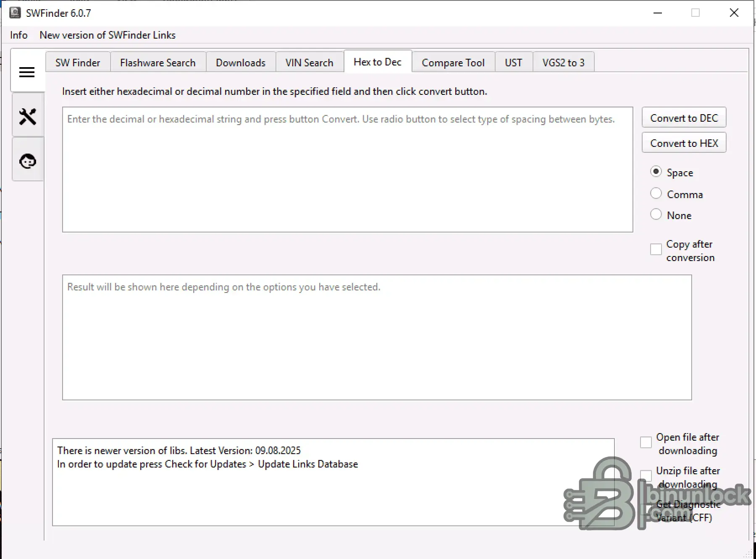Click the conversion result output box
The height and width of the screenshot is (559, 756).
[377, 337]
